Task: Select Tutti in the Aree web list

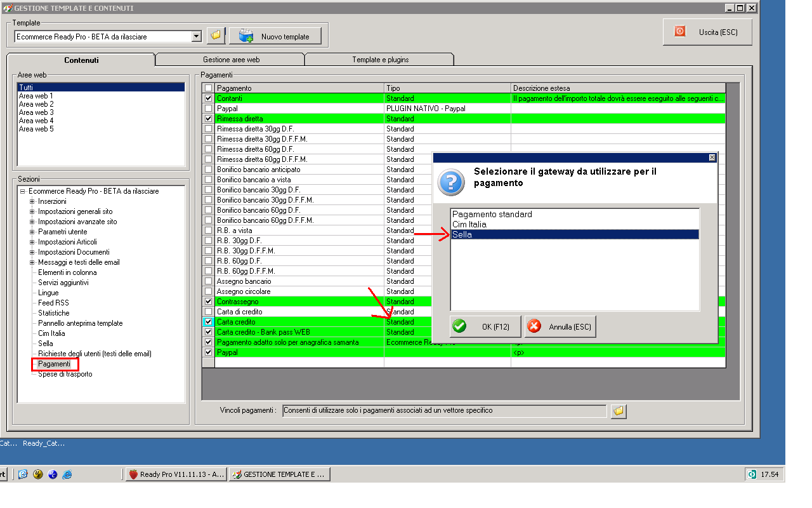Action: [x=101, y=87]
